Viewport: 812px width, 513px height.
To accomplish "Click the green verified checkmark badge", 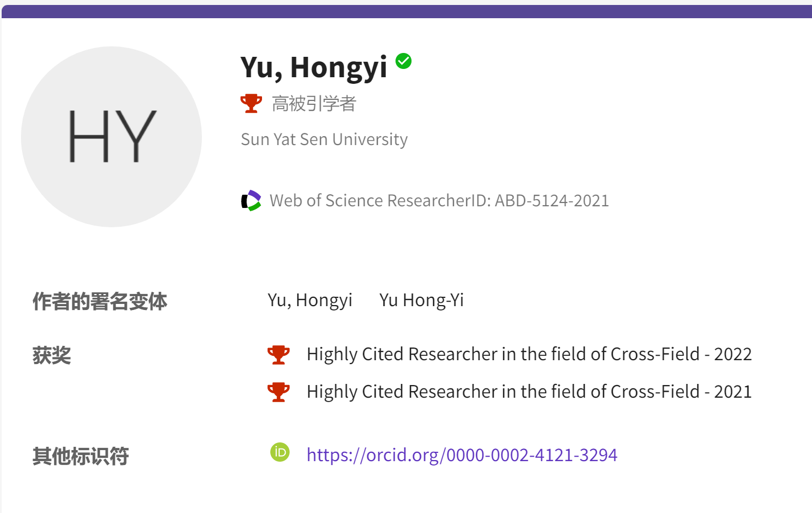I will click(x=404, y=61).
